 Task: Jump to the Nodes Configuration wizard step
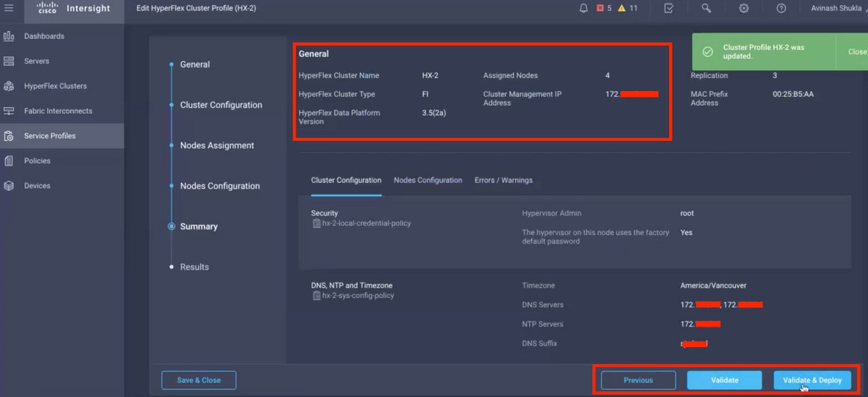click(220, 186)
